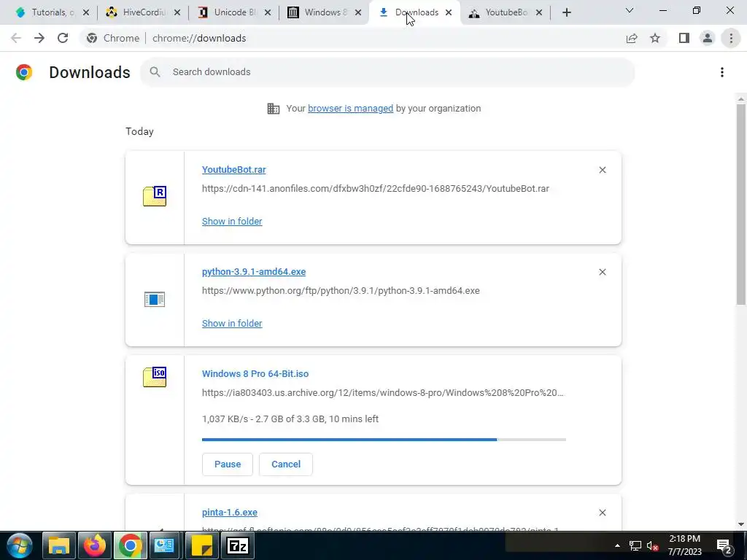The width and height of the screenshot is (747, 560).
Task: Click the ISO file icon
Action: pyautogui.click(x=155, y=377)
